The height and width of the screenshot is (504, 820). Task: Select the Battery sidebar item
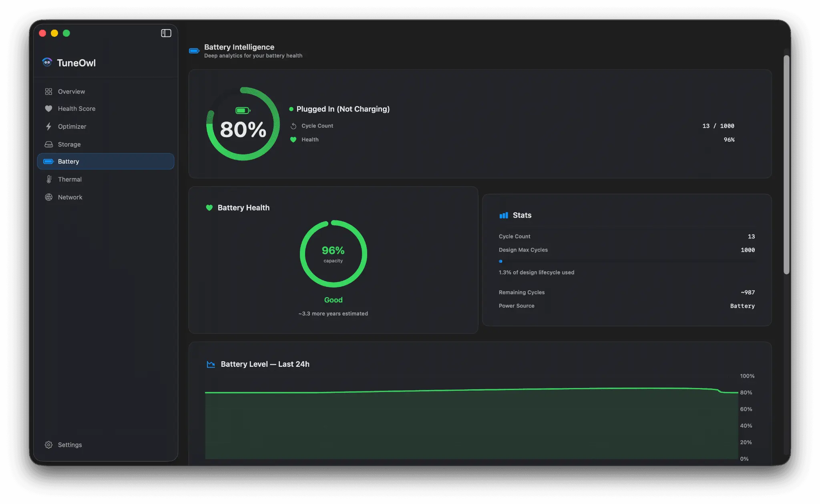[106, 161]
